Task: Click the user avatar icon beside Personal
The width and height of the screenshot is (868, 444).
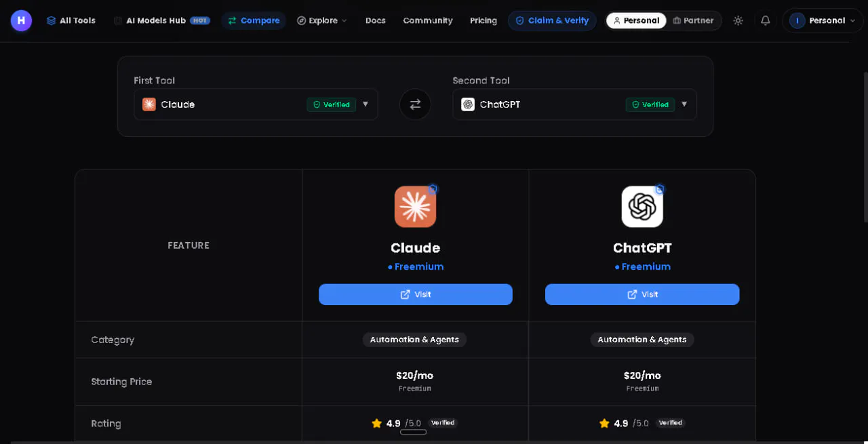Action: pos(797,20)
